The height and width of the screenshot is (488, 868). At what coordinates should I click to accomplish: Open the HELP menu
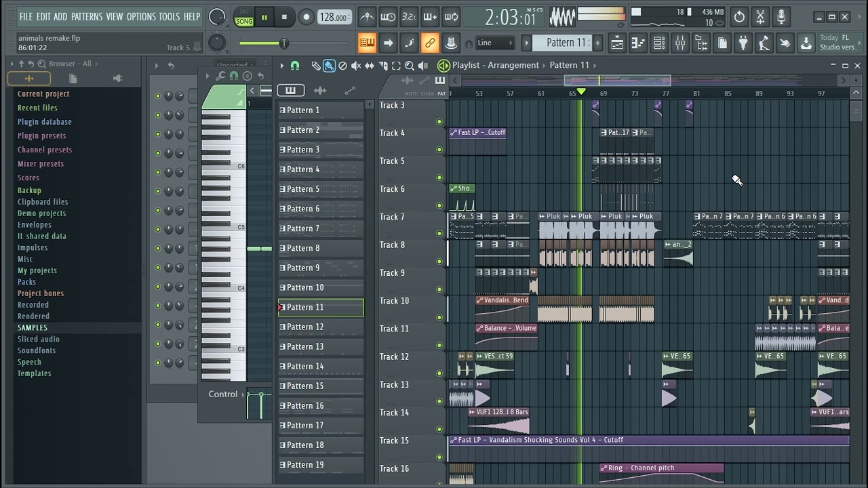[192, 16]
